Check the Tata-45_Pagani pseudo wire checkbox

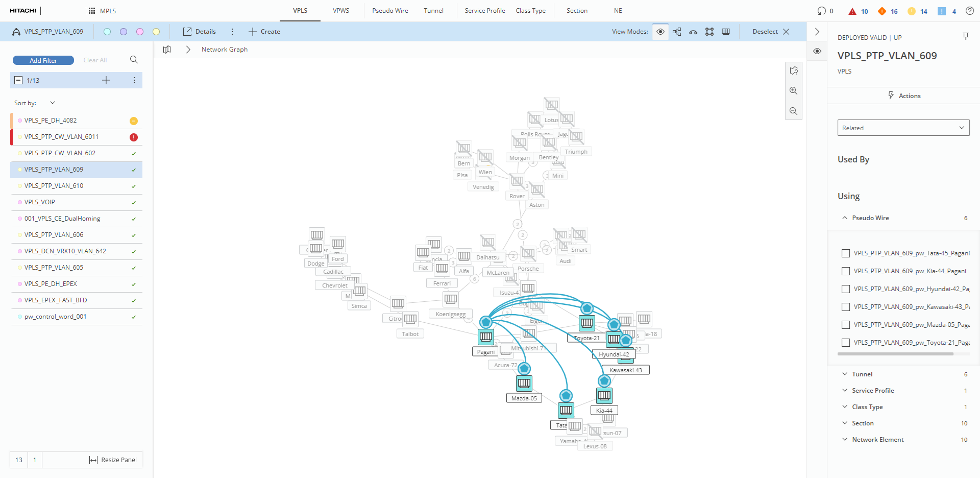point(846,253)
